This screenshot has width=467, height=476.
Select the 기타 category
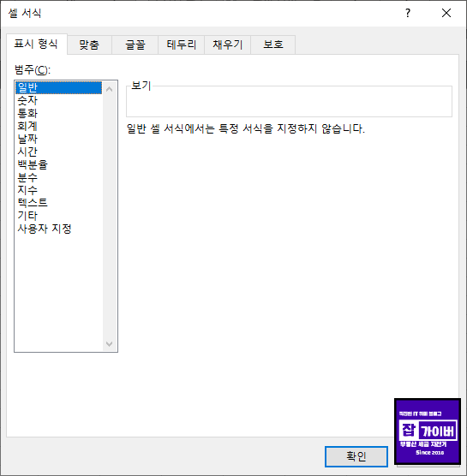pyautogui.click(x=58, y=216)
